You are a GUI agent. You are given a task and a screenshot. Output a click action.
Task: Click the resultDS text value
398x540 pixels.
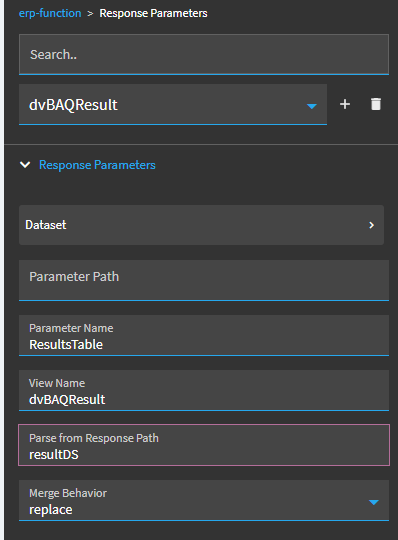54,455
